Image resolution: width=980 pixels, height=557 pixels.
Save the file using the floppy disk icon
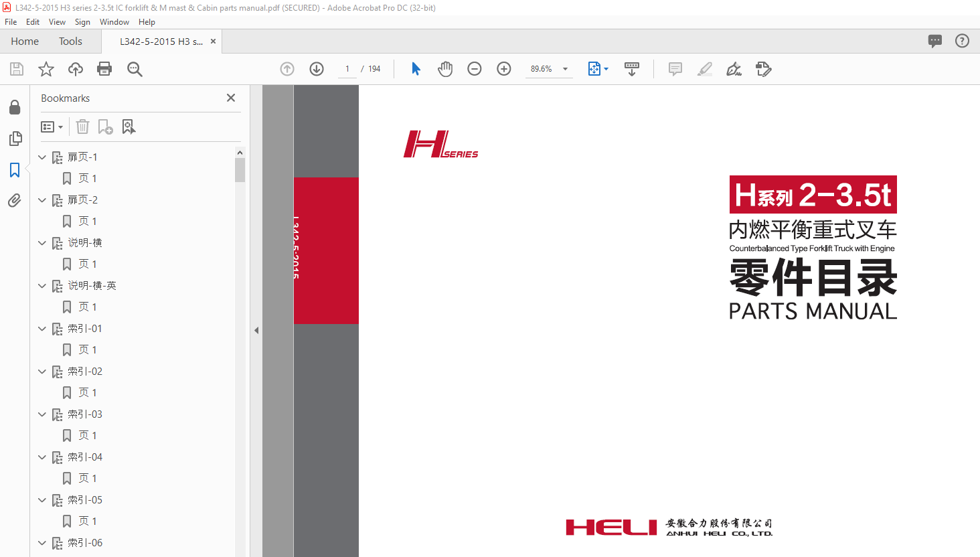point(17,69)
